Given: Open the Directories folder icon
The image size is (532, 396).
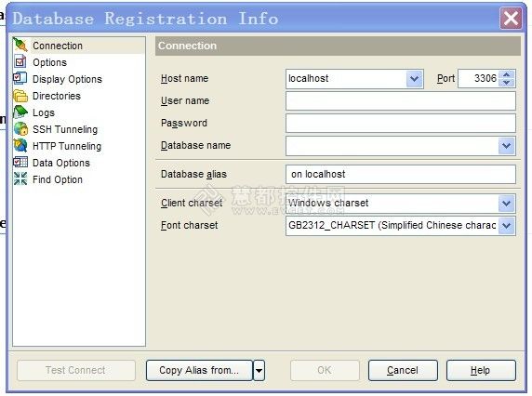Looking at the screenshot, I should [20, 96].
